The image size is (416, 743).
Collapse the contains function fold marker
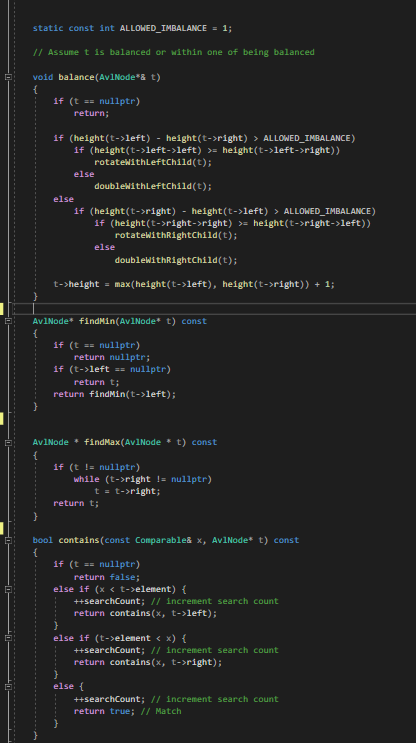pos(8,540)
